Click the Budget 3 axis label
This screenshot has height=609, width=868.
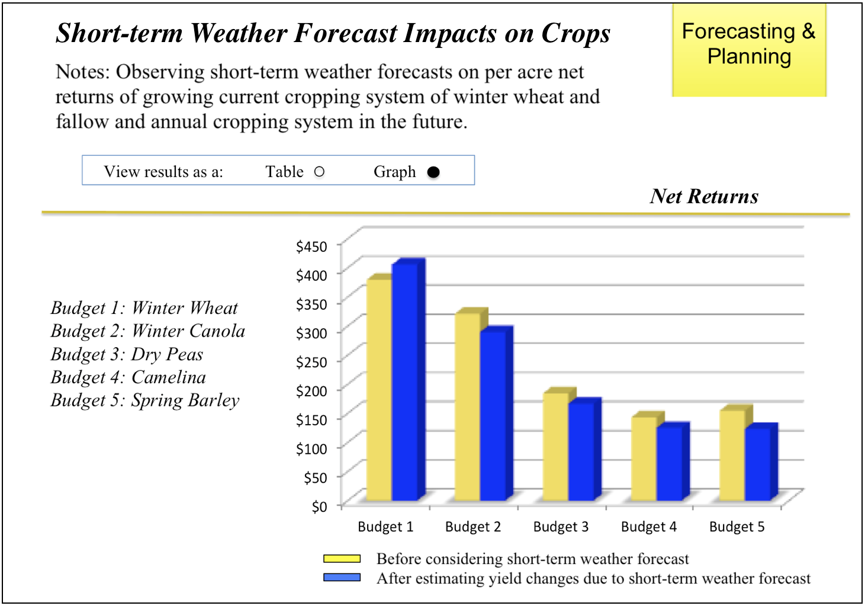pyautogui.click(x=561, y=527)
